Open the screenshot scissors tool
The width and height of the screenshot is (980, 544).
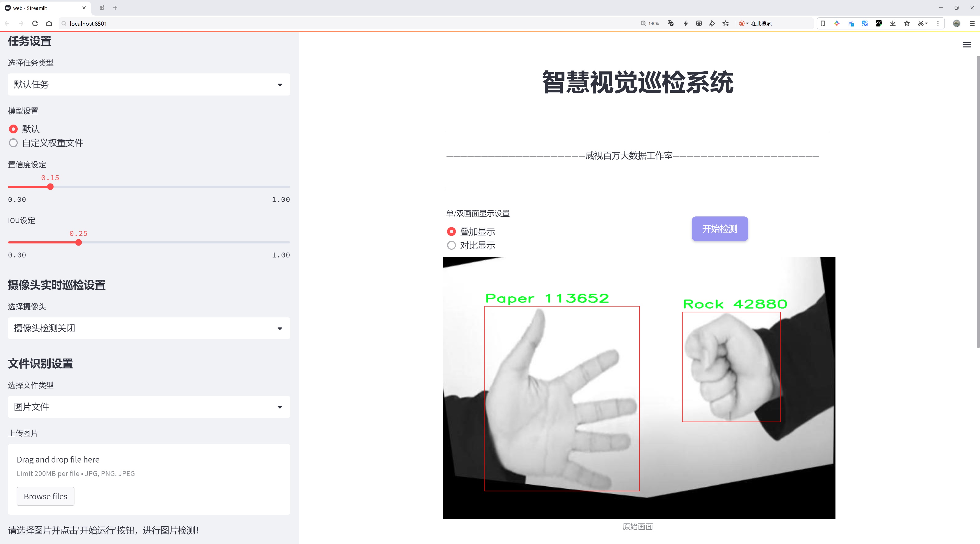pyautogui.click(x=921, y=24)
